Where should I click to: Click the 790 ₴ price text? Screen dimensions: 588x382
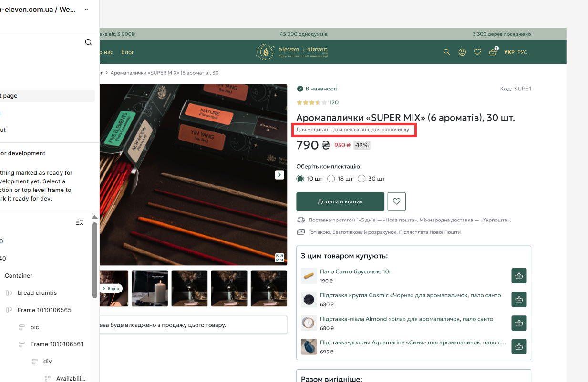(313, 145)
